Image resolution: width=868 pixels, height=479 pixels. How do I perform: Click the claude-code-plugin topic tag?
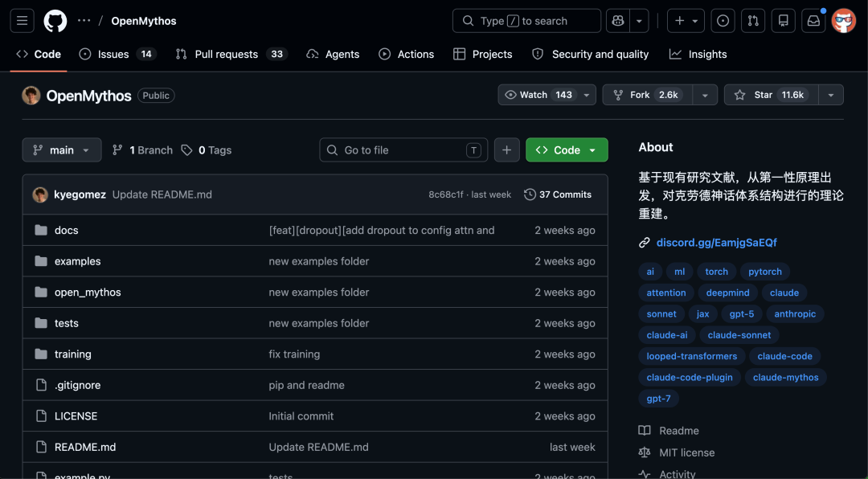pos(690,377)
